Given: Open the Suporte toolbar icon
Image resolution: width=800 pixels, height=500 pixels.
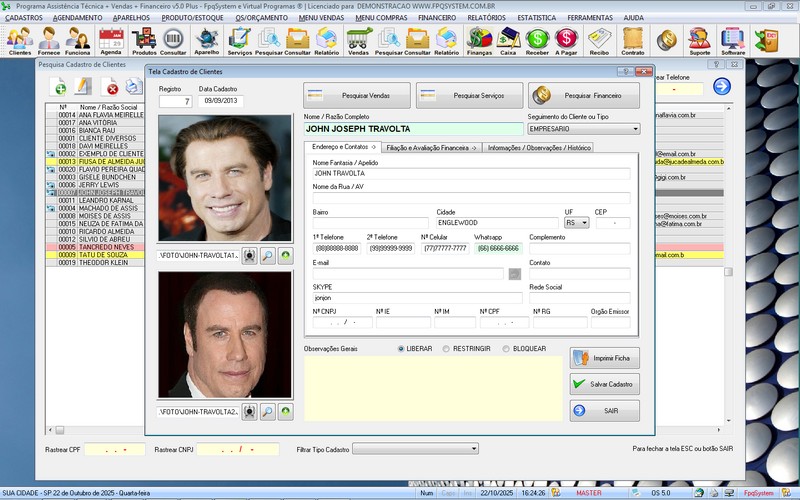Looking at the screenshot, I should (700, 41).
